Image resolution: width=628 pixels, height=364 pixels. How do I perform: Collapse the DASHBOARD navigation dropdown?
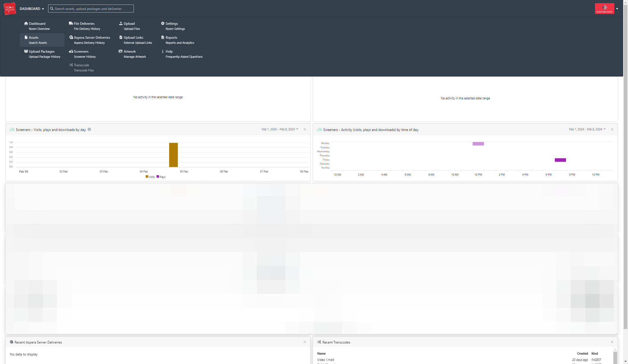click(x=32, y=9)
